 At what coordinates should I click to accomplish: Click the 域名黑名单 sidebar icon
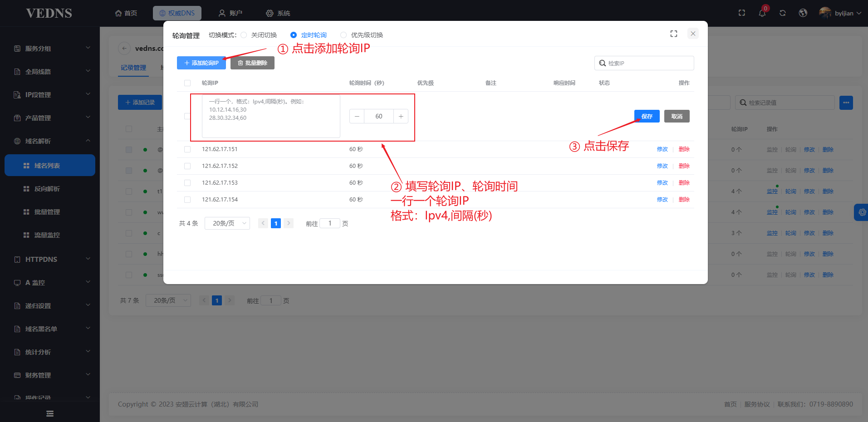(17, 329)
